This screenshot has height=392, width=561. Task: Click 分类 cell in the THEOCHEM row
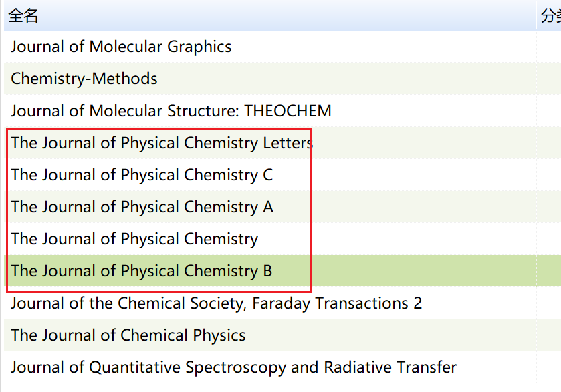click(550, 111)
